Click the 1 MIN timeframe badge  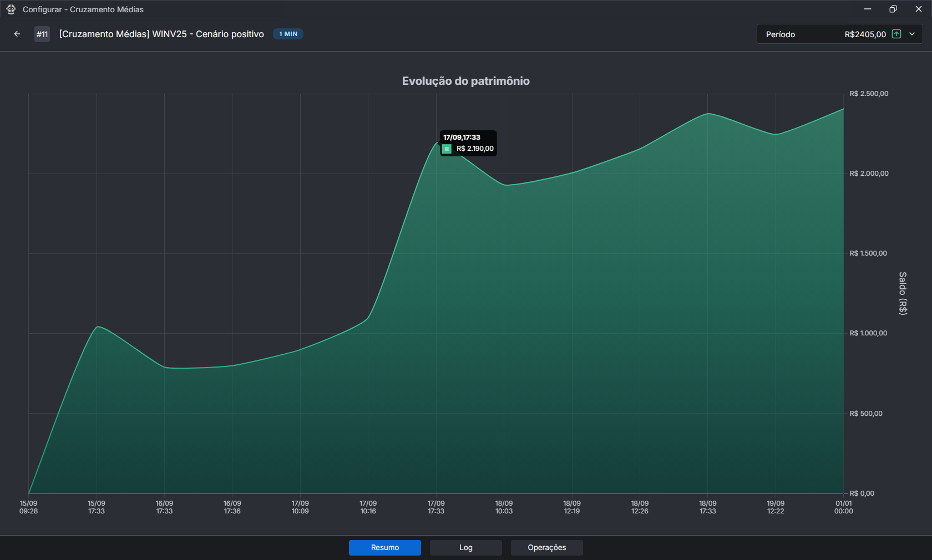(288, 34)
